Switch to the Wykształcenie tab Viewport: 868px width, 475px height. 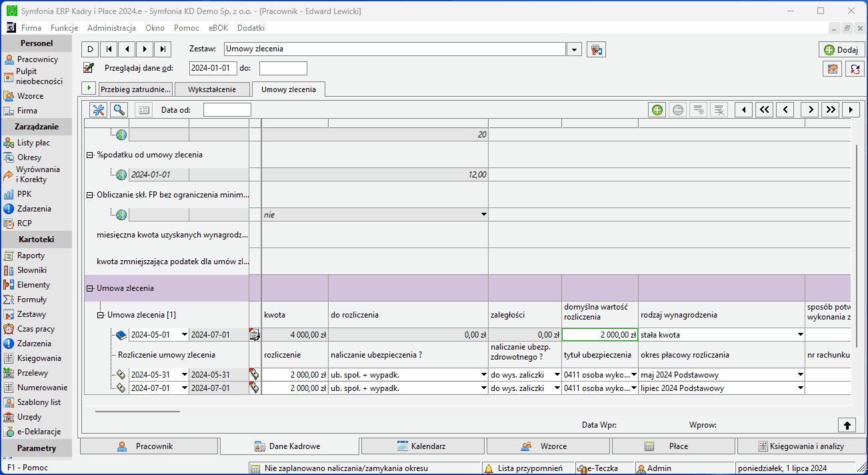coord(212,89)
